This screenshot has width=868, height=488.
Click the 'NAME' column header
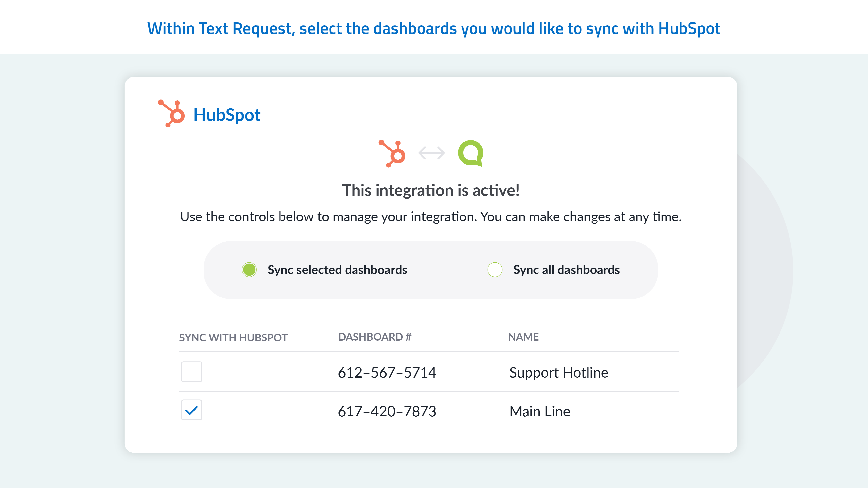(523, 337)
